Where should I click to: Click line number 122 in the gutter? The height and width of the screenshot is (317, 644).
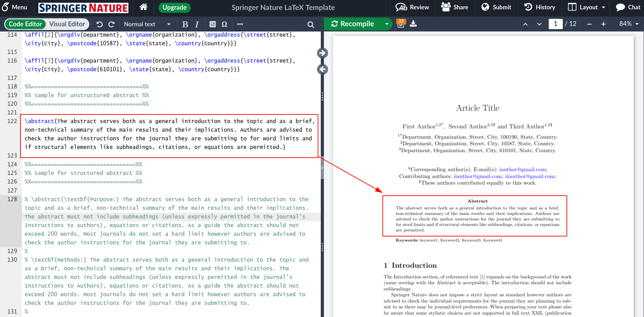point(12,121)
